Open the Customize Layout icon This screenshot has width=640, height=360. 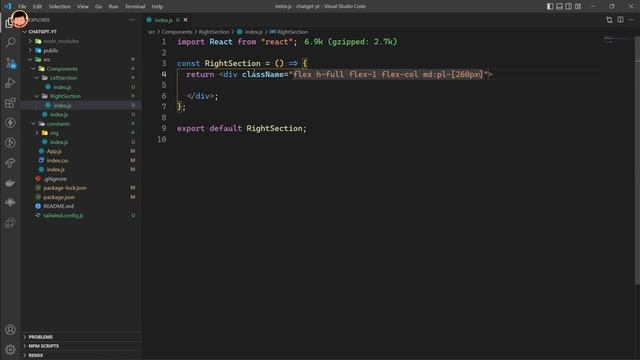point(578,6)
